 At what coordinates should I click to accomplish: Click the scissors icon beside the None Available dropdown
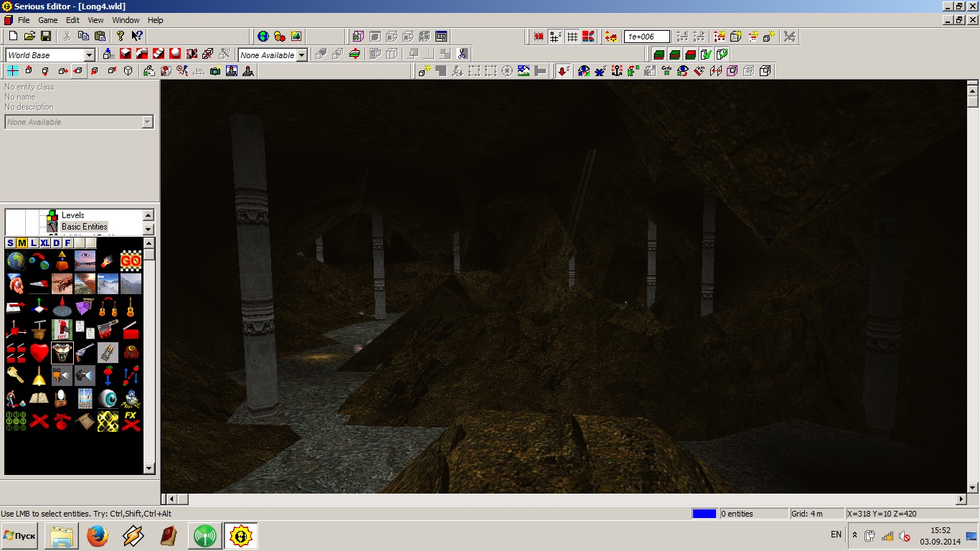coord(461,54)
